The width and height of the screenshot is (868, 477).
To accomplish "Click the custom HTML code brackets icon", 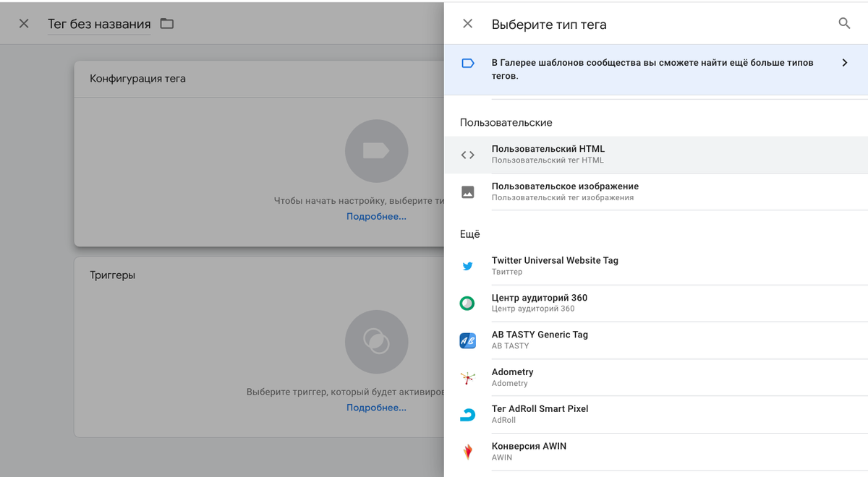I will [x=468, y=155].
